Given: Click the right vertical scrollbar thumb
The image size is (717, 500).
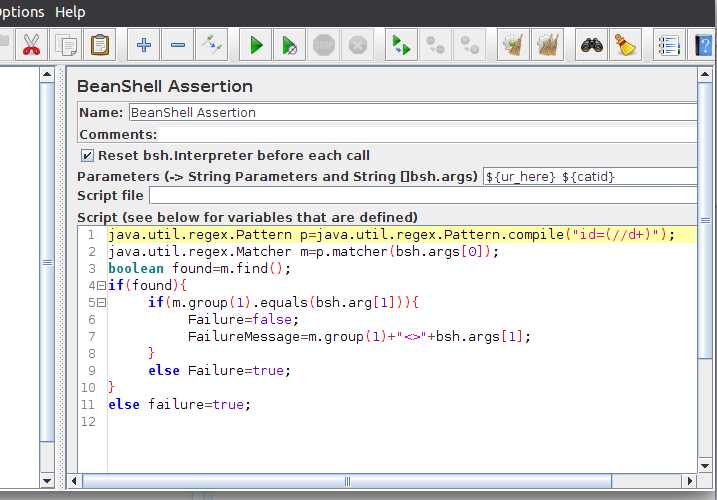Looking at the screenshot, I should tap(705, 220).
